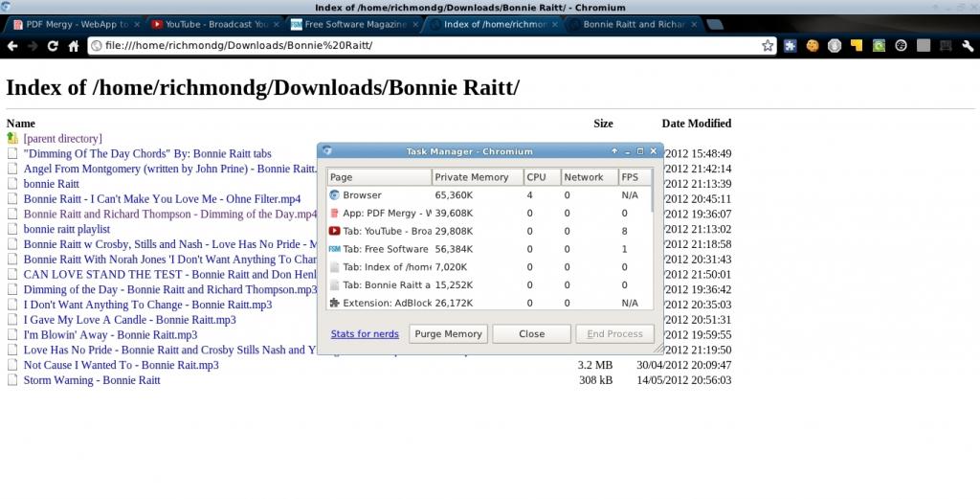This screenshot has width=980, height=499.
Task: Close the YouTube tab
Action: click(276, 24)
